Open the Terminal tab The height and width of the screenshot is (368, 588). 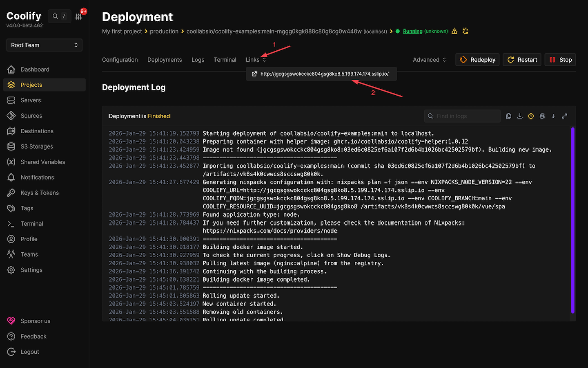point(225,59)
